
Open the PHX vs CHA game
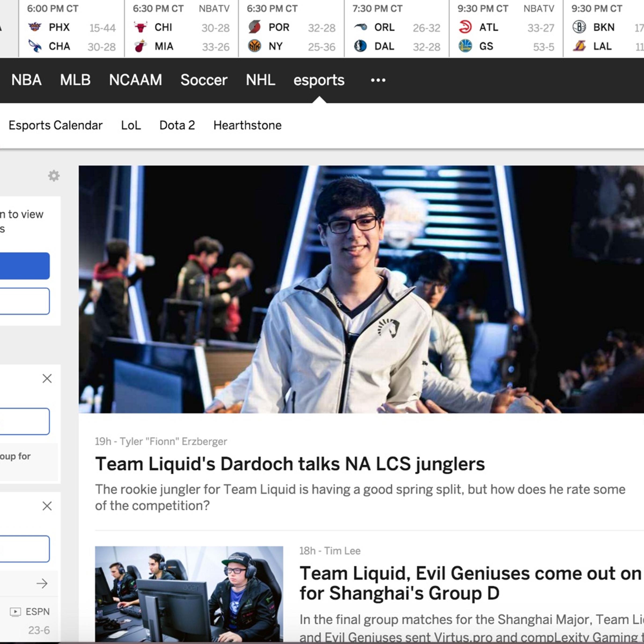click(x=72, y=28)
